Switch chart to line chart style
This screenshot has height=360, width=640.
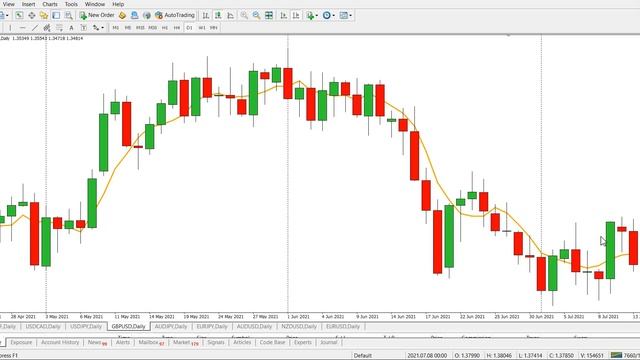pos(231,16)
